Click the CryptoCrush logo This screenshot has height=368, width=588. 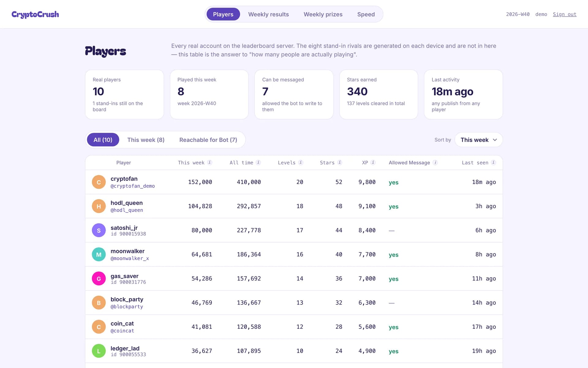35,14
